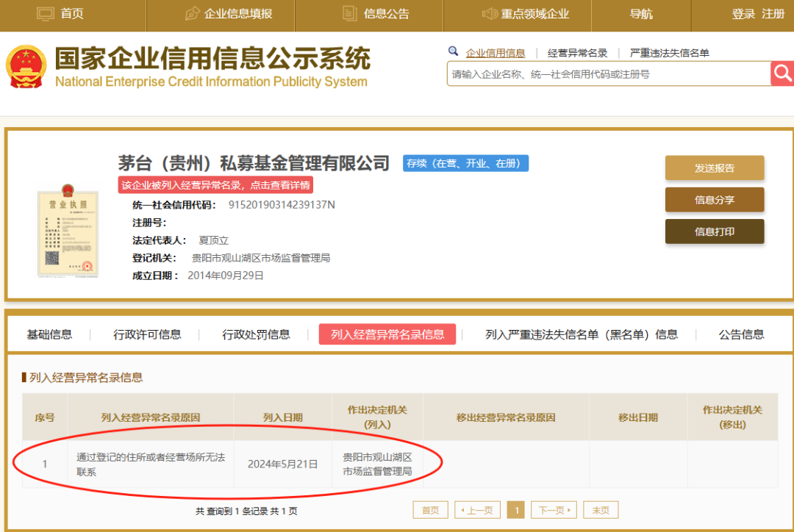Viewport: 794px width, 532px height.
Task: Click the monitor icon beside 首页
Action: click(x=44, y=14)
